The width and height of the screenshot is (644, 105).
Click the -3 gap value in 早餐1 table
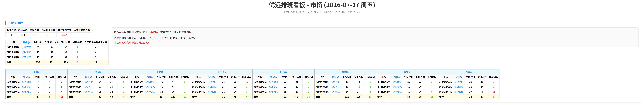(x=61, y=82)
